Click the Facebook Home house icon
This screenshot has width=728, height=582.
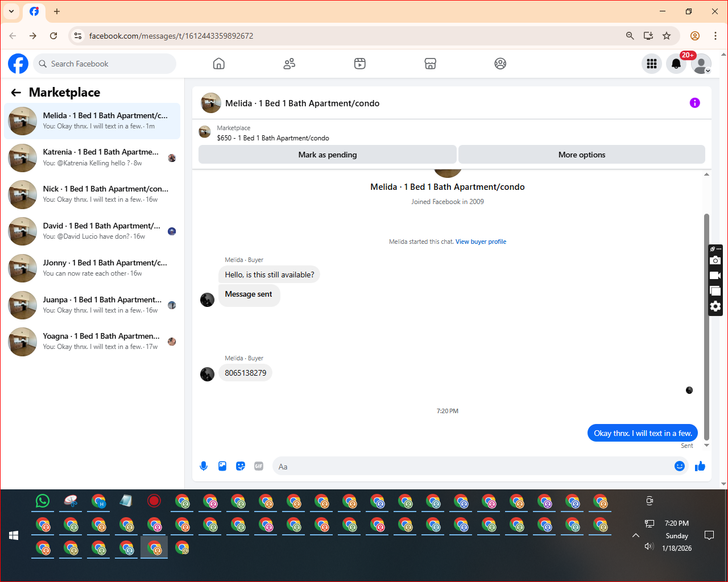point(219,64)
